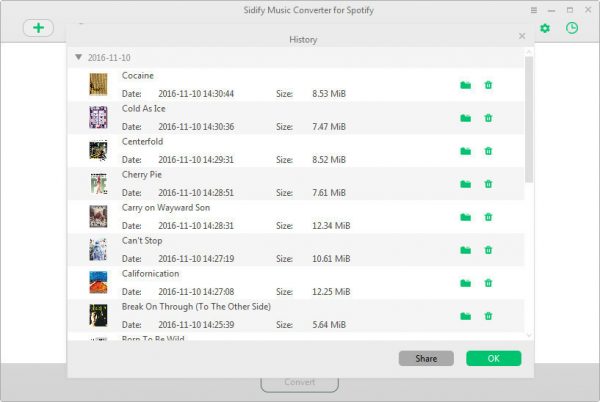Open output folder for Can't Stop
Image resolution: width=600 pixels, height=402 pixels.
coord(465,250)
